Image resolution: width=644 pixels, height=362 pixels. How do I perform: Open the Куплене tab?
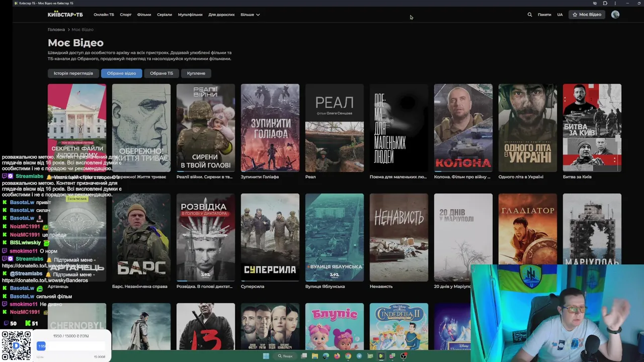196,73
